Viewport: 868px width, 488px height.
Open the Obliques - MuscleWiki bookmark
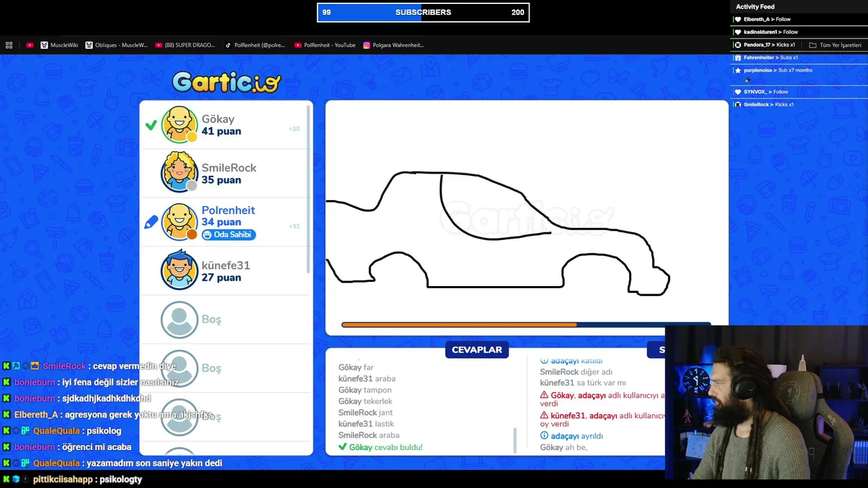117,45
